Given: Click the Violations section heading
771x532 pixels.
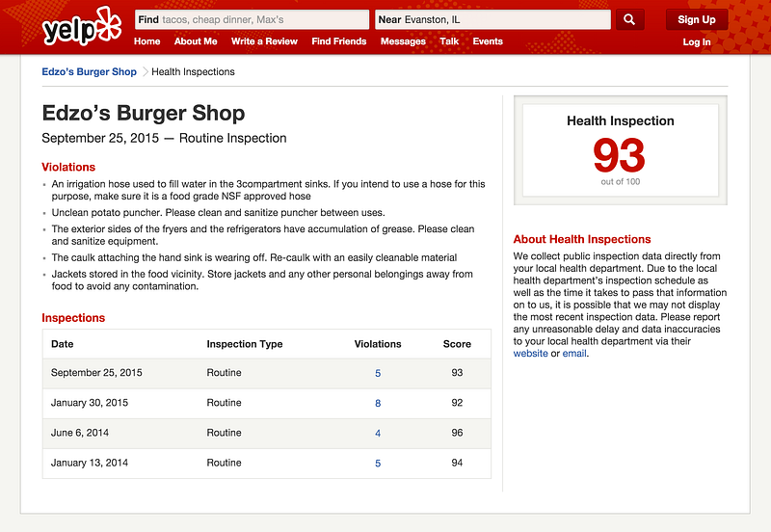Looking at the screenshot, I should click(68, 167).
